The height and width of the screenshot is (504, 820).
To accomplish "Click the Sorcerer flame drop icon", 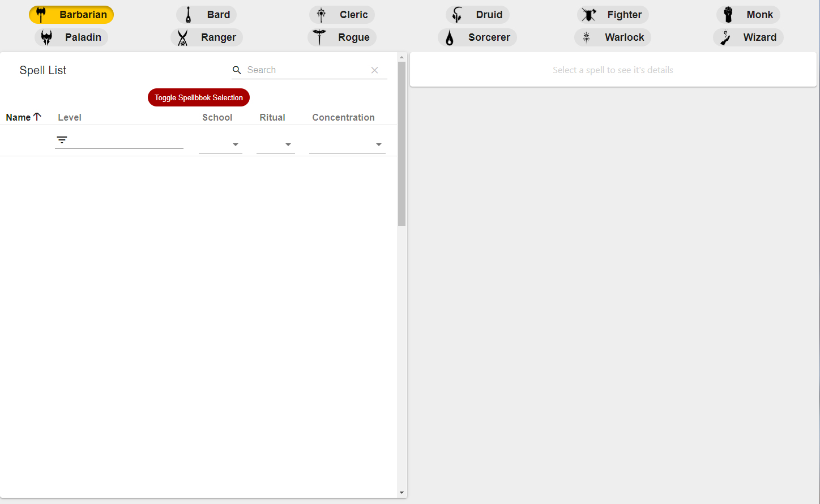I will 450,37.
